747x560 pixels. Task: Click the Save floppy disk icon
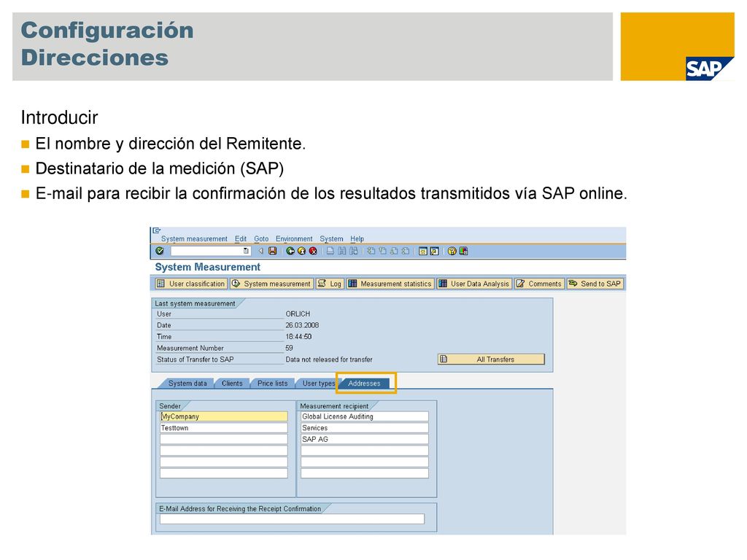point(273,251)
